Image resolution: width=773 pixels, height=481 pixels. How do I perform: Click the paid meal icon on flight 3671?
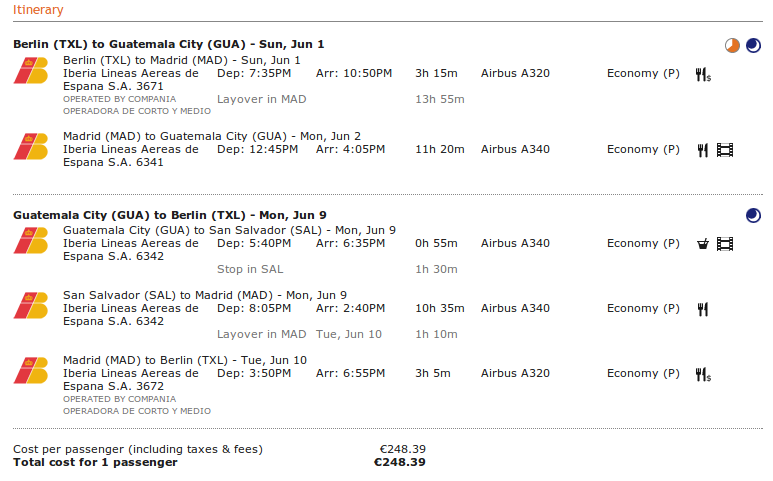coord(703,75)
